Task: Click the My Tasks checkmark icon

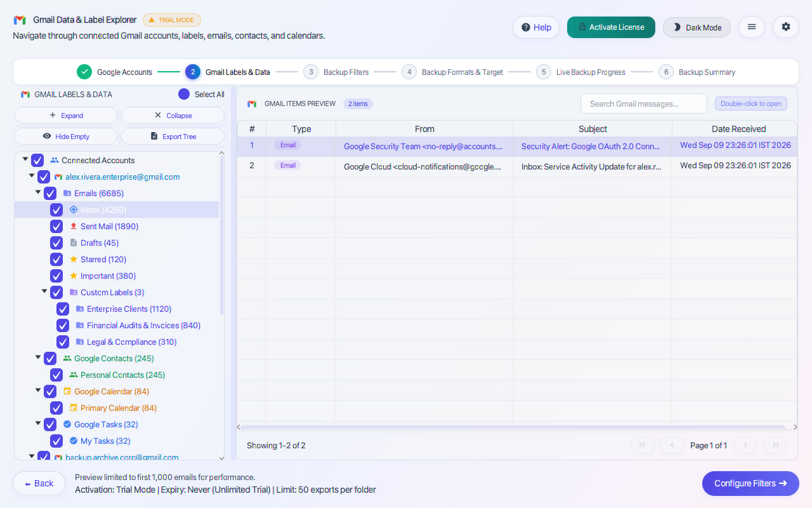Action: [73, 441]
